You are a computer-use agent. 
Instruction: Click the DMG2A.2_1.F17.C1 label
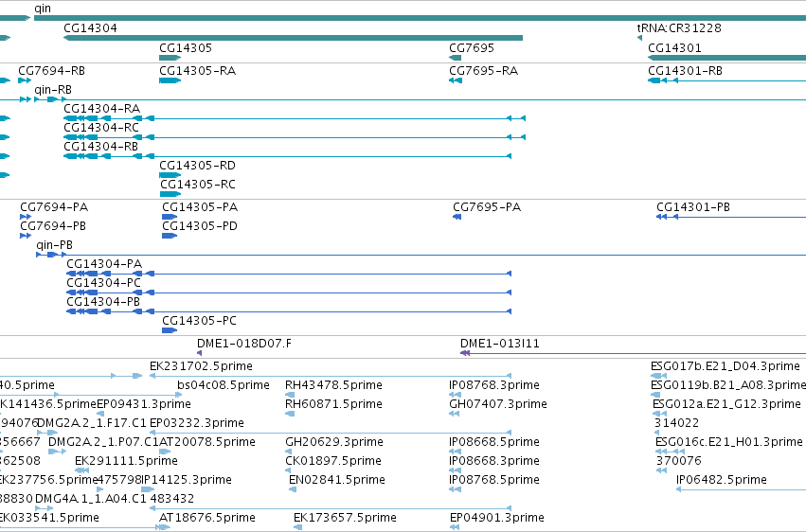coord(92,423)
